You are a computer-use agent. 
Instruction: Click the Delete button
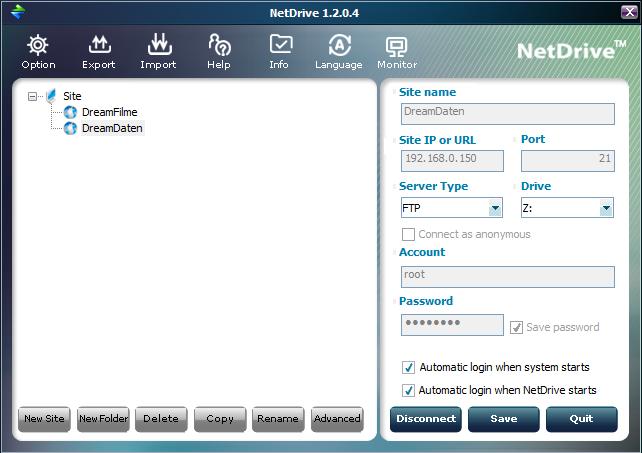pos(161,419)
